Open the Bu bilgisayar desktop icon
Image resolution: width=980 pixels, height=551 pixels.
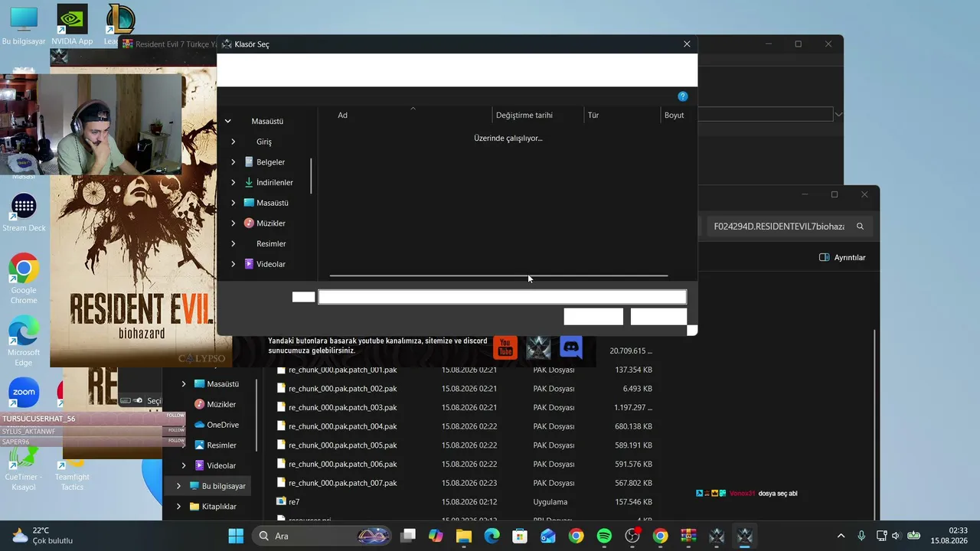24,24
